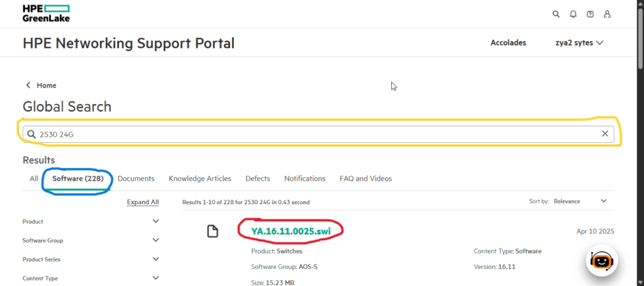Open the zya2 sytes account dropdown
644x286 pixels.
(x=579, y=43)
